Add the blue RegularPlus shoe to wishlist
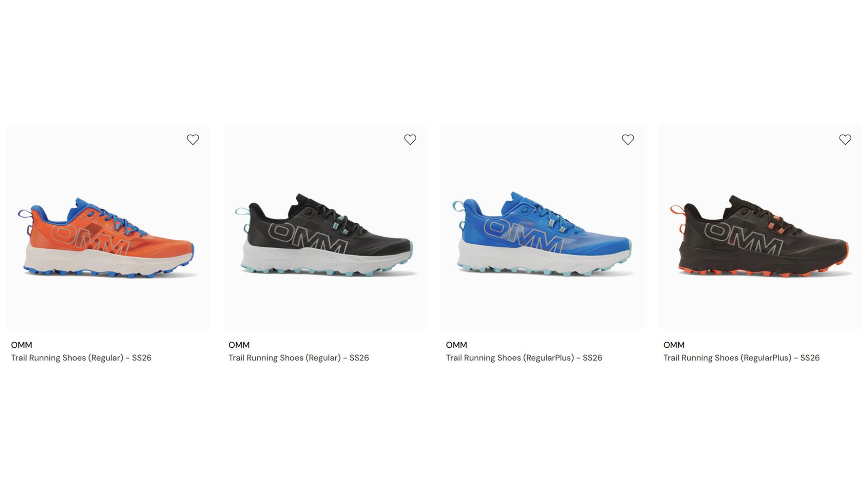Screen dimensions: 868x488 pos(628,139)
